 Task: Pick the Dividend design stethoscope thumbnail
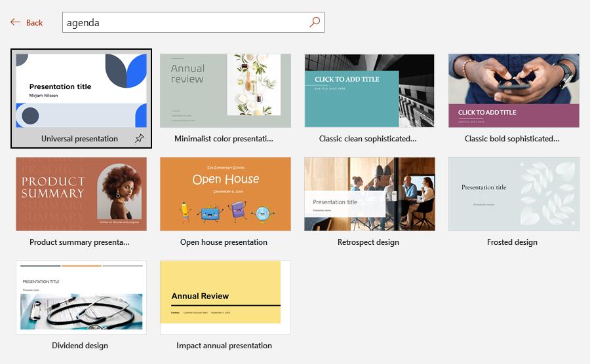coord(81,297)
